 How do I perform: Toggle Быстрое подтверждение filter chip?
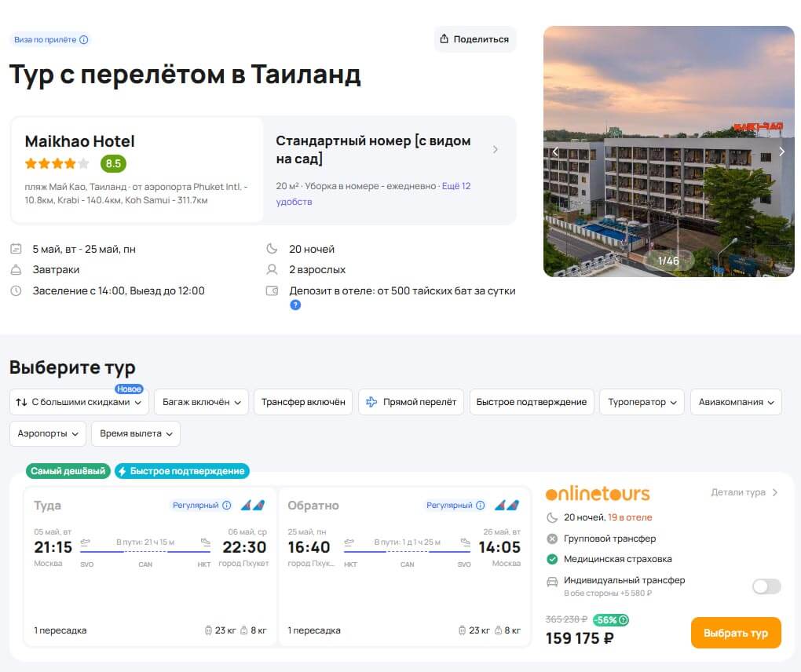[x=532, y=403]
